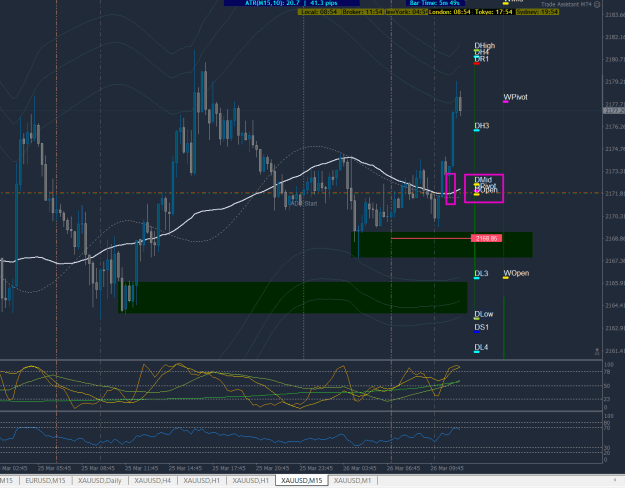This screenshot has width=625, height=488.
Task: Click the Broker: 11:54 clock label
Action: (362, 12)
